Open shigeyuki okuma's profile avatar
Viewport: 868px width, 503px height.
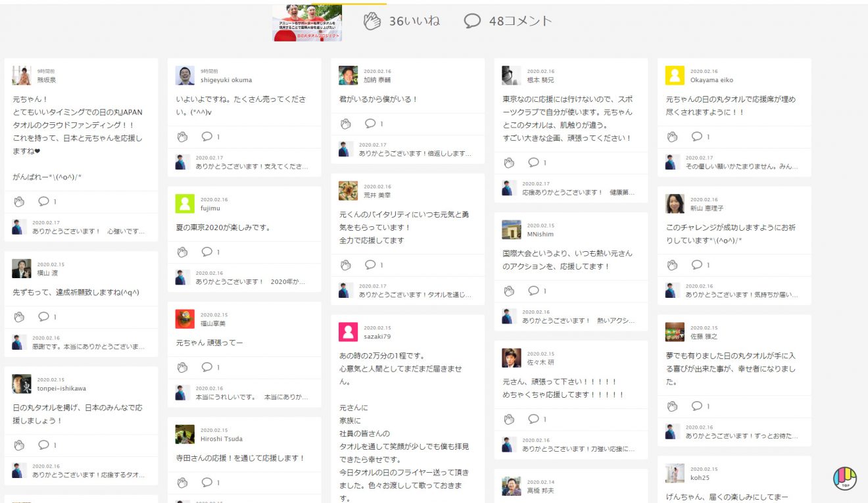(x=185, y=75)
